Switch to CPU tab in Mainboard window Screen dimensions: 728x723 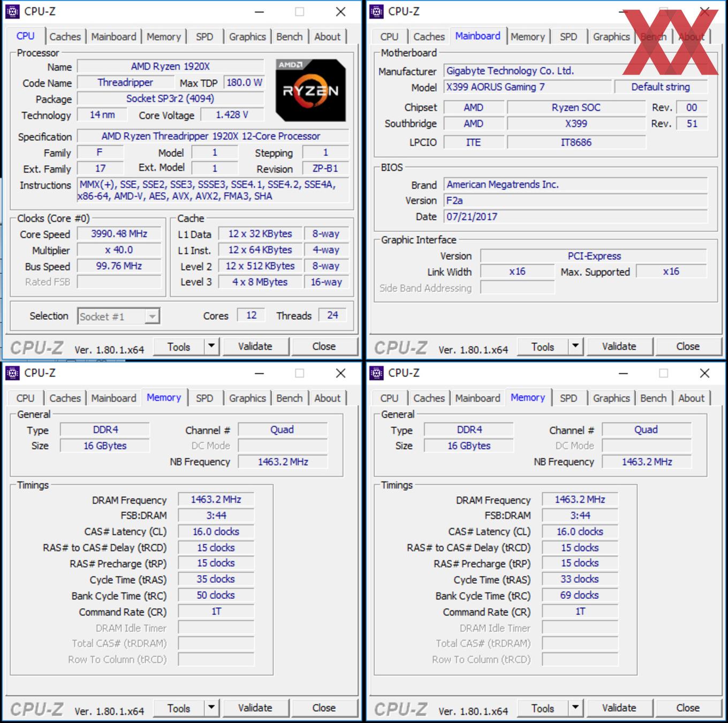point(389,36)
